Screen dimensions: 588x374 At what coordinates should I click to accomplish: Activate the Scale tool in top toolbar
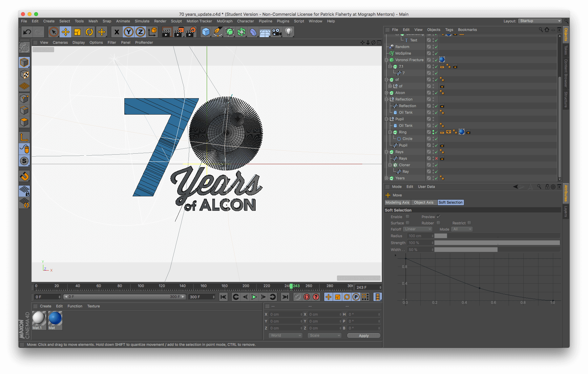tap(77, 32)
